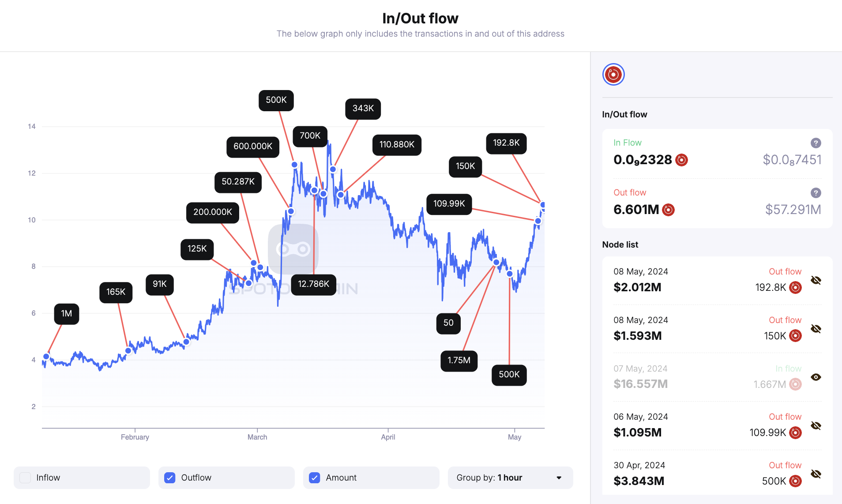The height and width of the screenshot is (504, 842).
Task: Open the Group by 1 hour dropdown
Action: pos(510,478)
